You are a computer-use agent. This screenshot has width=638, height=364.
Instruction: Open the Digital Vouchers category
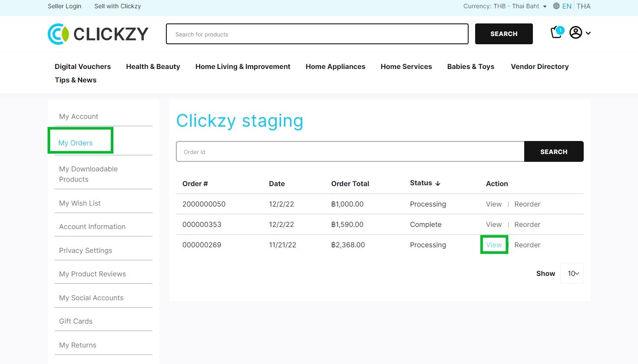pos(83,66)
